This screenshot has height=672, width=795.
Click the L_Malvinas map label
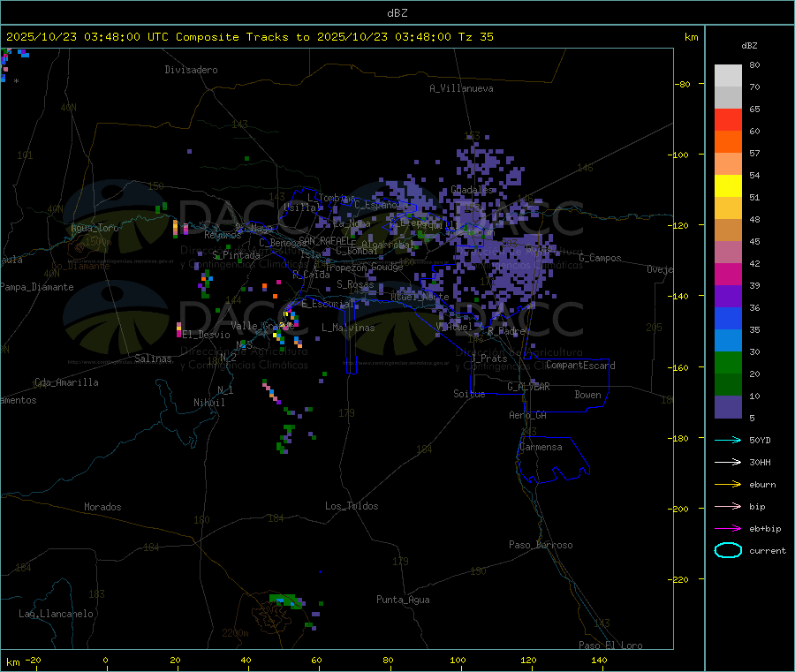pos(348,328)
